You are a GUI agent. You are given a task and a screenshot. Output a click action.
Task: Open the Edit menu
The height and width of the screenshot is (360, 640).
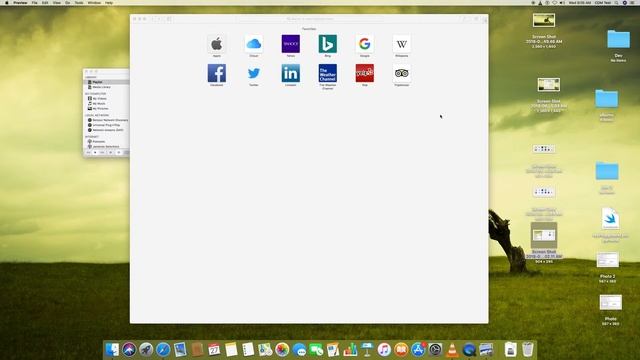(45, 3)
